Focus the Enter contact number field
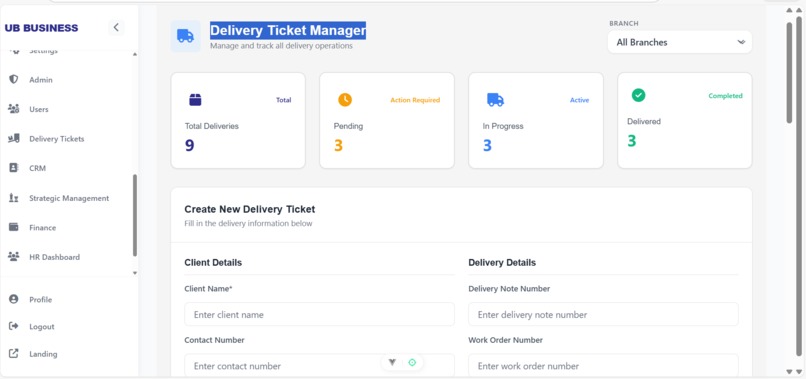The image size is (806, 379). click(319, 366)
